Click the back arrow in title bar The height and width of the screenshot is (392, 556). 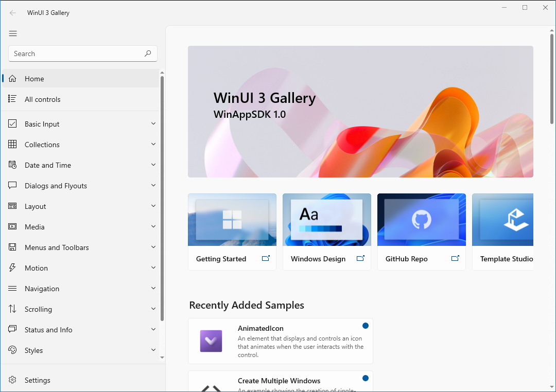(x=13, y=13)
